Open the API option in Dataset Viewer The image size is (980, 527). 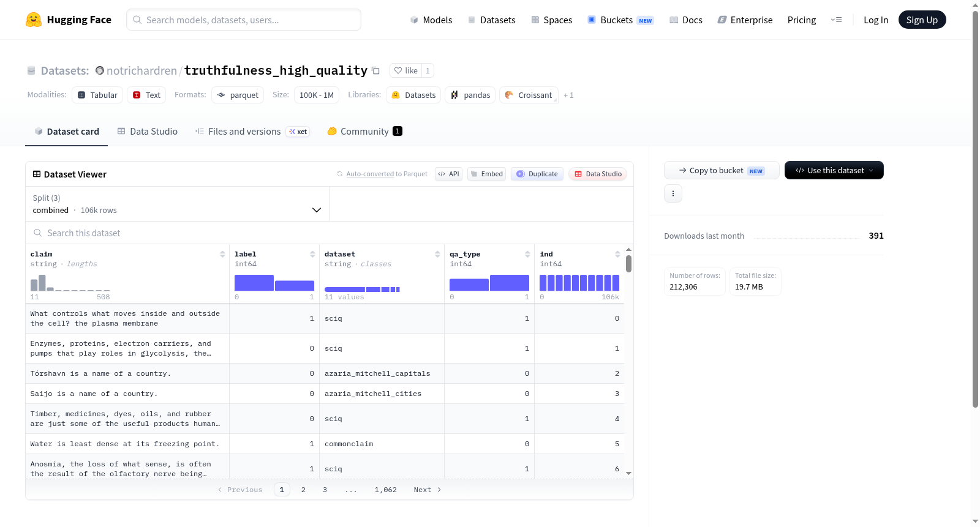coord(448,174)
